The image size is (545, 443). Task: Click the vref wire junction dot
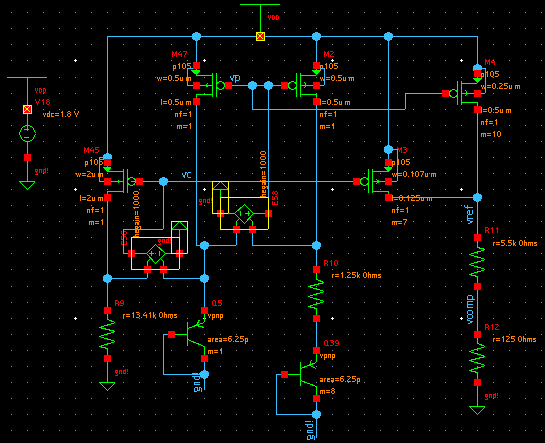click(477, 197)
